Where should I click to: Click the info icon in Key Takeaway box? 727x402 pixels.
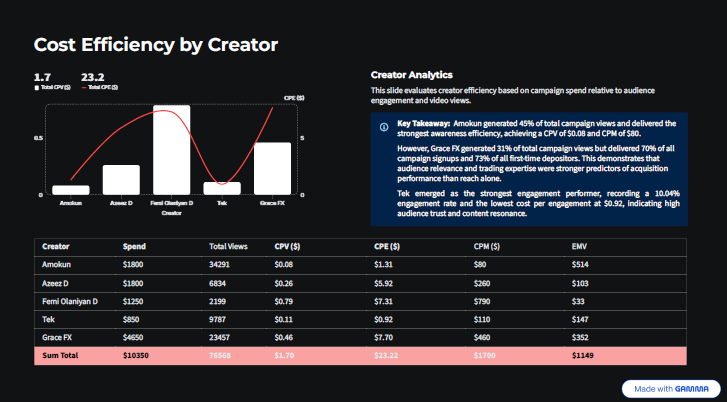click(384, 127)
